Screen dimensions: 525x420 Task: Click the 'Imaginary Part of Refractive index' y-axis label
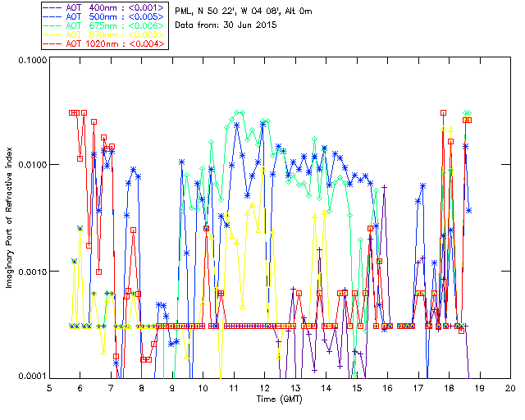pyautogui.click(x=9, y=217)
